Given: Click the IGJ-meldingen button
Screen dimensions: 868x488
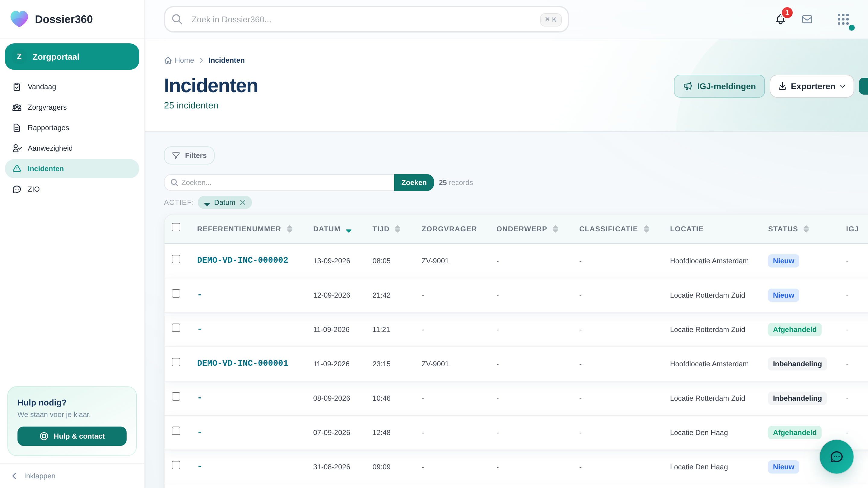Looking at the screenshot, I should (x=719, y=86).
